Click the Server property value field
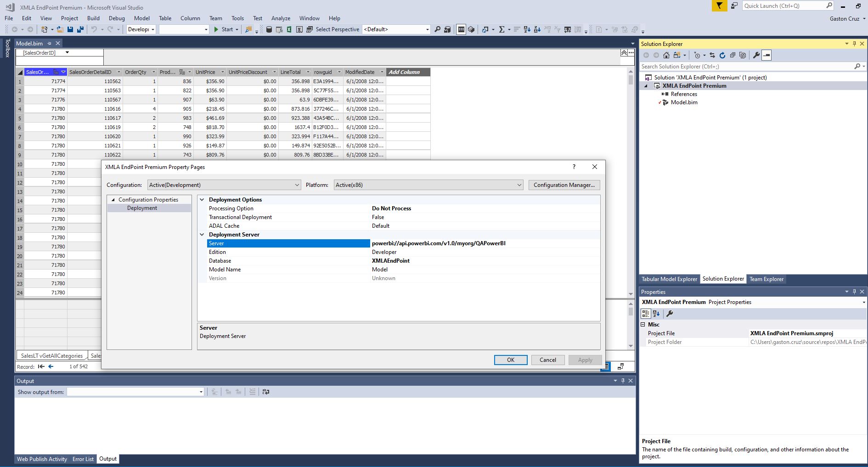Viewport: 868px width, 467px height. point(485,243)
